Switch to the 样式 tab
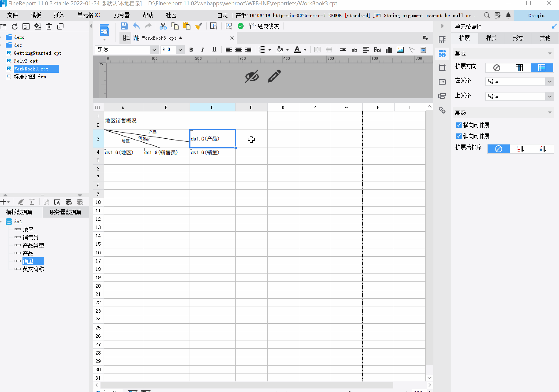This screenshot has height=392, width=559. (491, 38)
